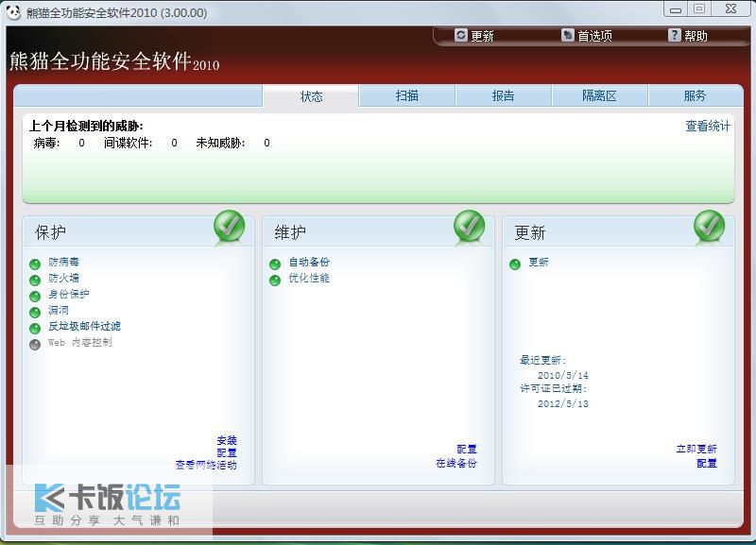Screen dimensions: 756x545
Task: Click the green status dot beside 防病毒
Action: (x=35, y=264)
